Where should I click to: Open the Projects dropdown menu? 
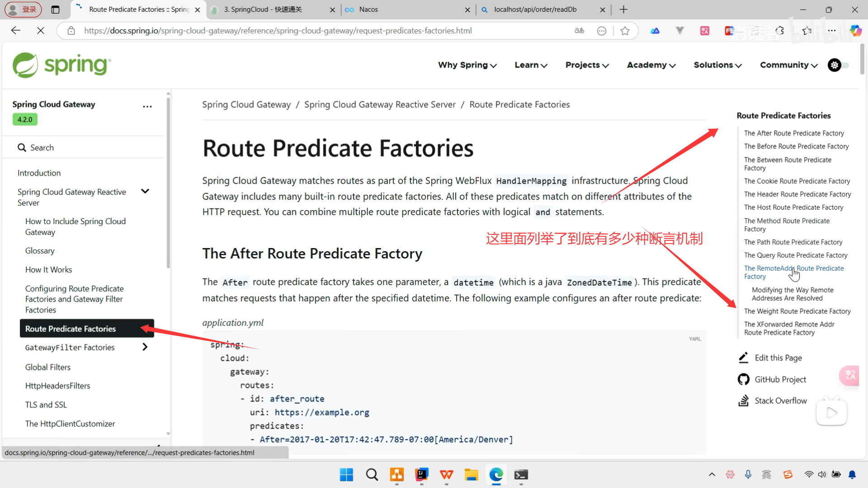(x=587, y=65)
